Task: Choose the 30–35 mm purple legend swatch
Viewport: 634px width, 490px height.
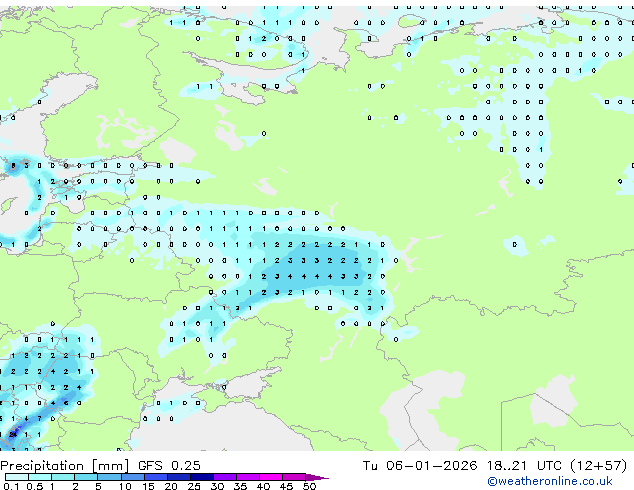Action: tap(225, 477)
